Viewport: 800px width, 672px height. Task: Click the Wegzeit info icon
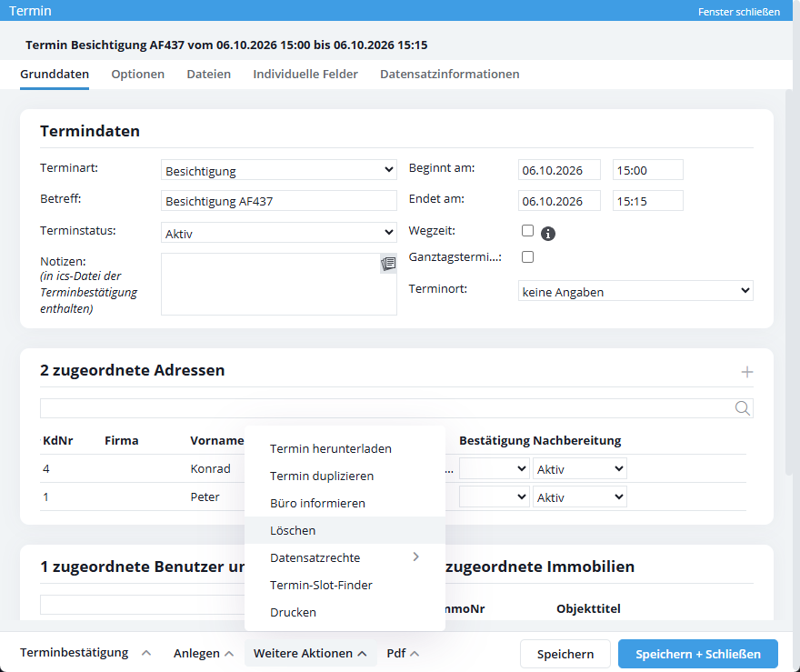[547, 233]
